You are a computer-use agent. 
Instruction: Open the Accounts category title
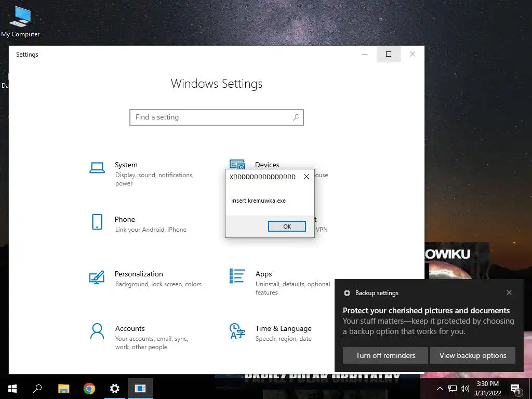130,328
